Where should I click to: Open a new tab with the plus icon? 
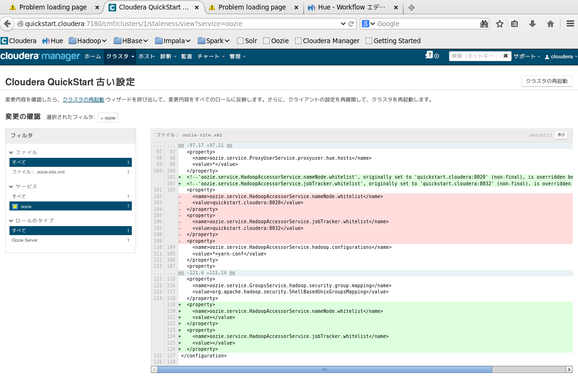(x=411, y=8)
